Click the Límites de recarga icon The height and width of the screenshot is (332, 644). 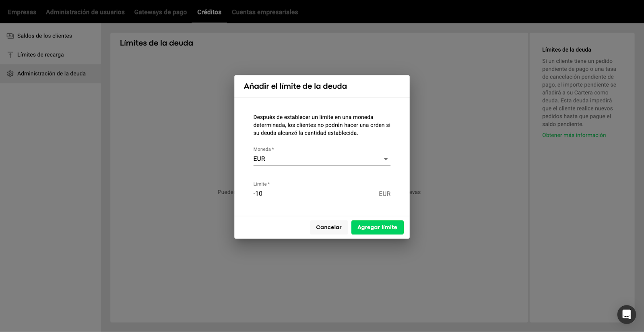click(10, 55)
